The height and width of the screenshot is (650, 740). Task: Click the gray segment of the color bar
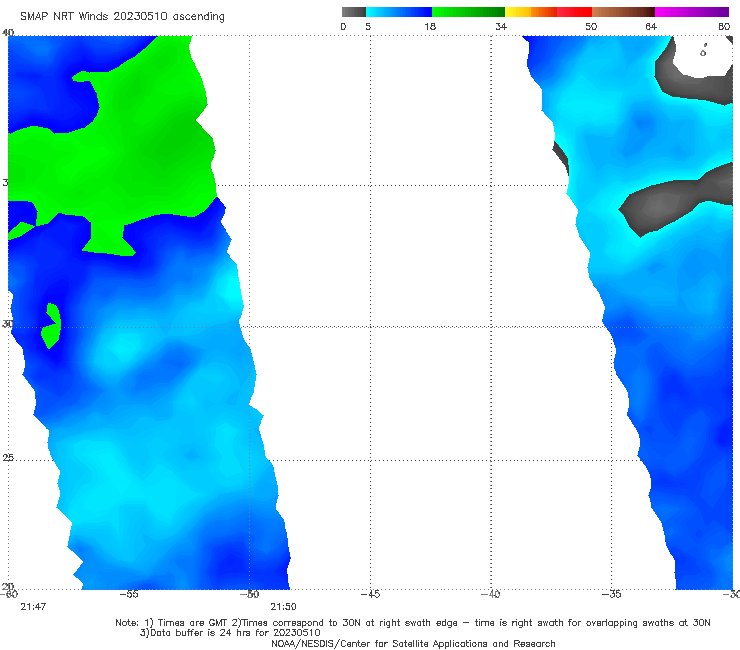[x=353, y=12]
